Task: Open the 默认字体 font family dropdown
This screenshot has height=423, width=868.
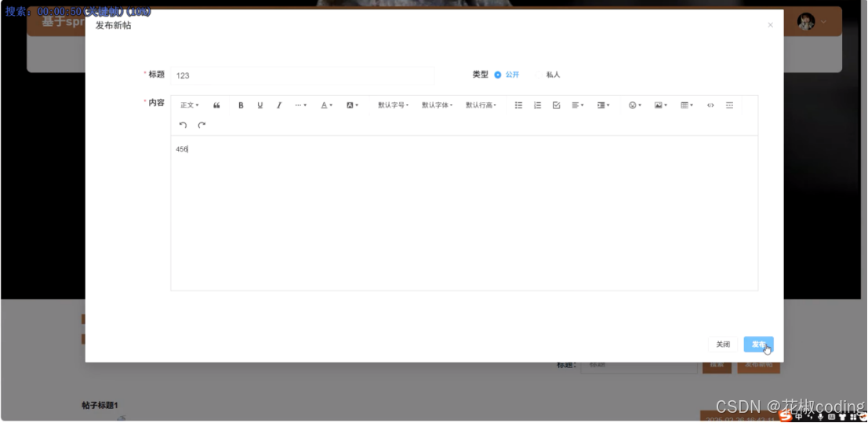Action: [437, 105]
